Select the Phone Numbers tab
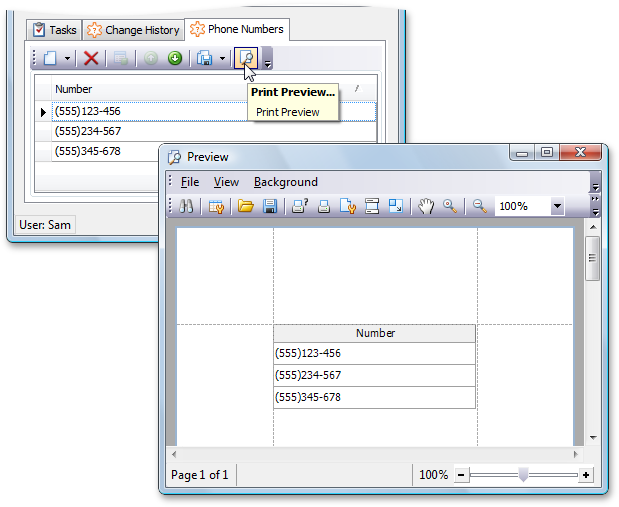This screenshot has height=507, width=619. point(237,29)
